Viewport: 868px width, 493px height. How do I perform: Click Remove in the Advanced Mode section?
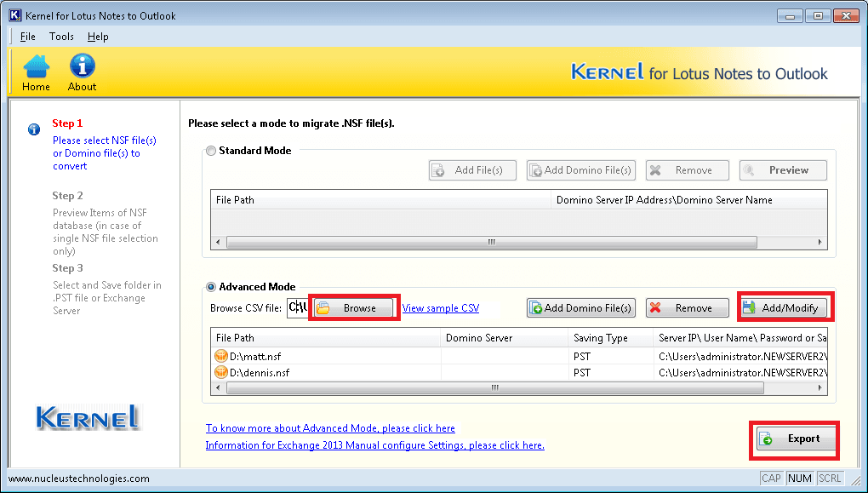click(687, 308)
